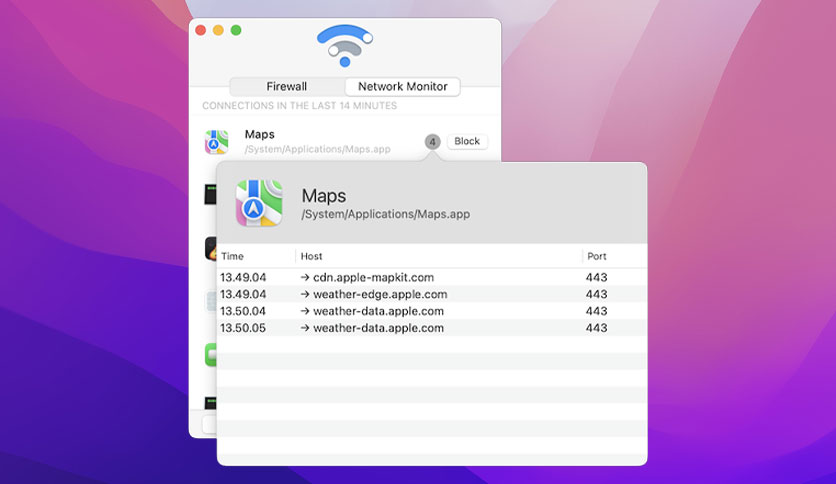Block the Maps app connections
Screen dimensions: 836x484
[467, 141]
